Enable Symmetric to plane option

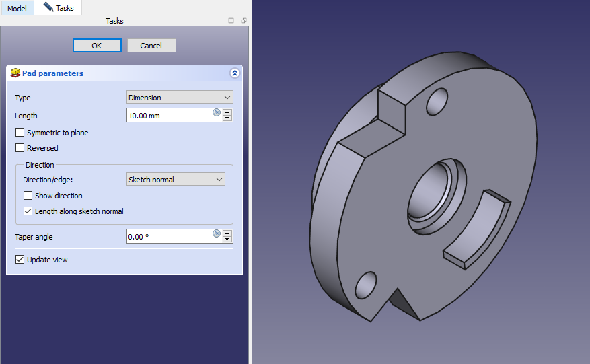pos(20,133)
